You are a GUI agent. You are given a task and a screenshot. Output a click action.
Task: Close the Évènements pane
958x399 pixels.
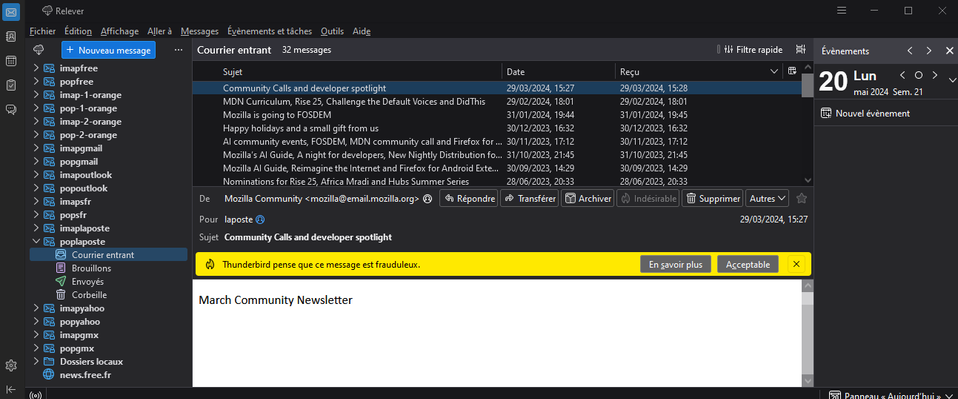[948, 51]
